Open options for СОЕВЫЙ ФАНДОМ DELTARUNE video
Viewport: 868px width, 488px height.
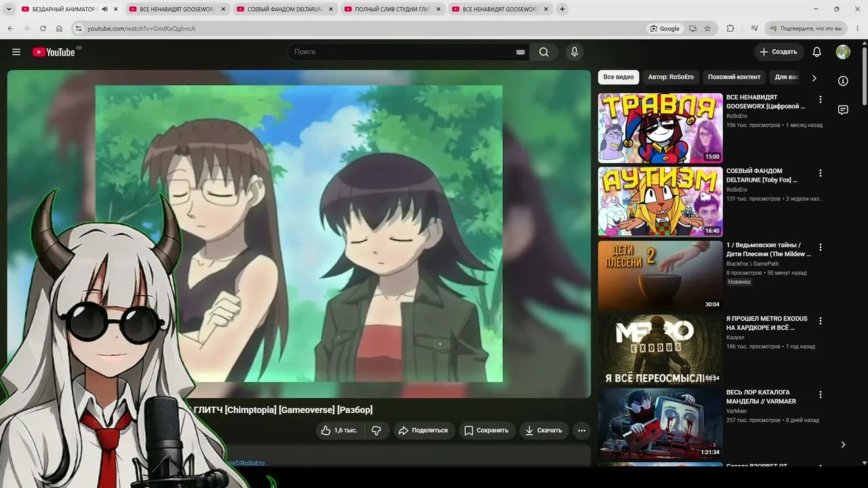(820, 174)
